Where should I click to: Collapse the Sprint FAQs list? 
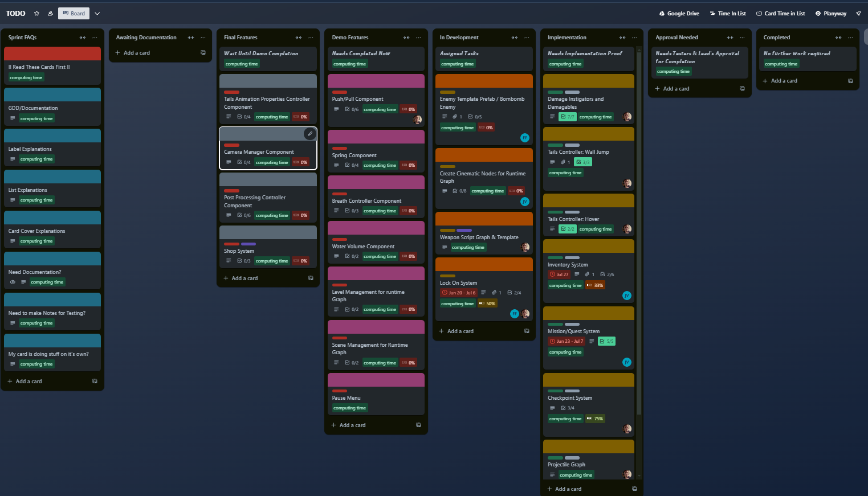83,38
